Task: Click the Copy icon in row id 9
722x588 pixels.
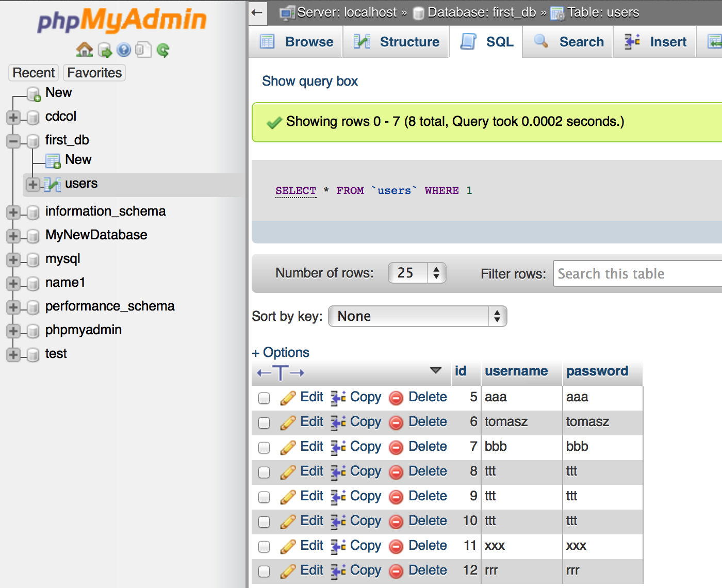Action: [338, 497]
